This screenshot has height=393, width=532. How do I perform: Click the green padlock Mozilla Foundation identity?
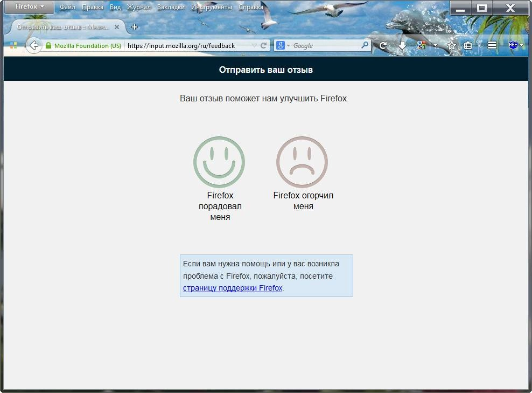pyautogui.click(x=83, y=45)
